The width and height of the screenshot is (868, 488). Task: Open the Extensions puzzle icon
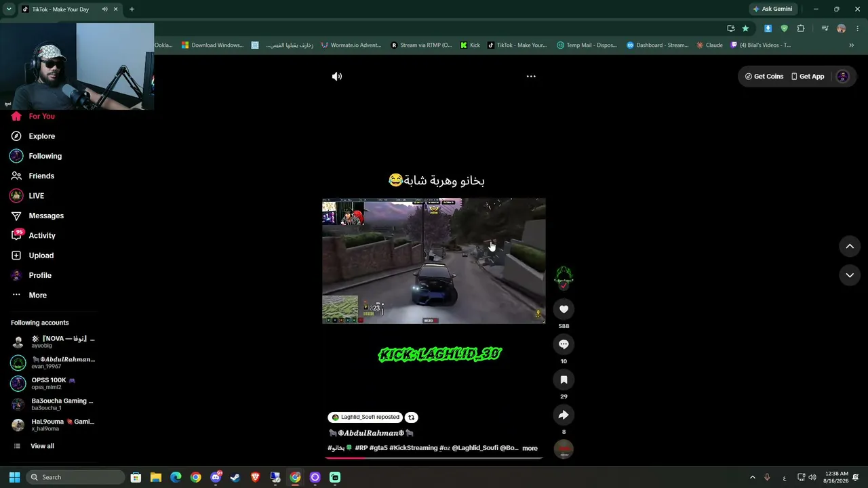point(801,28)
